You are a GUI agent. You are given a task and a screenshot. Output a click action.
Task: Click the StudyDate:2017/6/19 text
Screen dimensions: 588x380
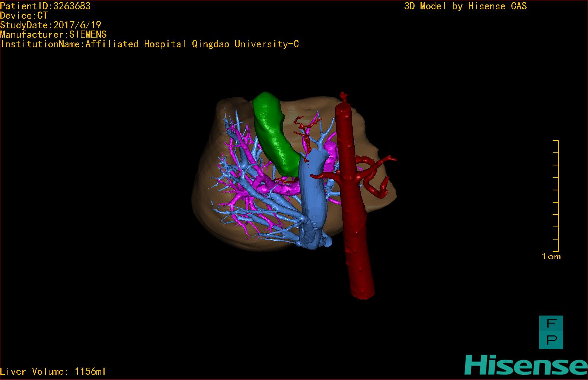pos(51,25)
